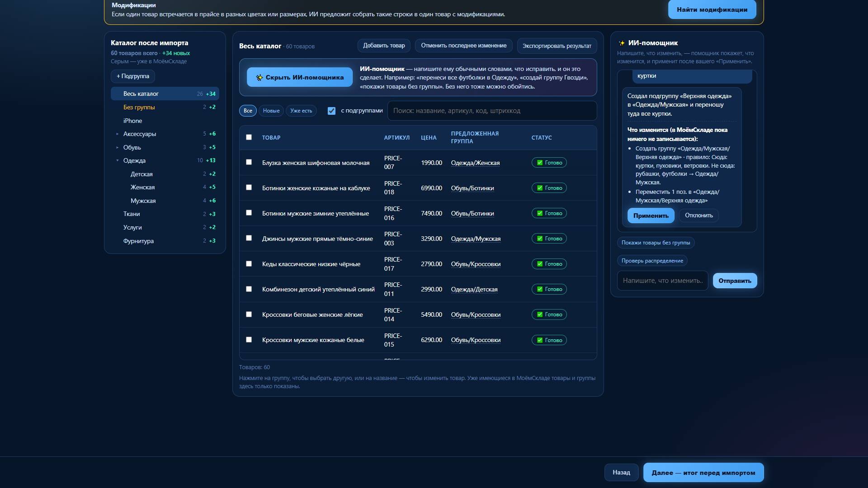The width and height of the screenshot is (868, 488).
Task: Expand the Обувь group arrow
Action: [x=117, y=148]
